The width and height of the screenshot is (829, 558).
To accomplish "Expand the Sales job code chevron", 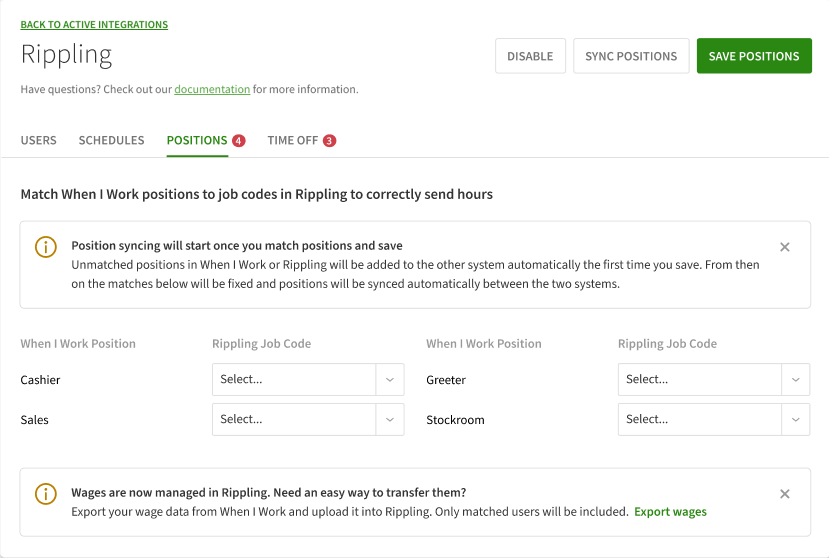I will [390, 420].
